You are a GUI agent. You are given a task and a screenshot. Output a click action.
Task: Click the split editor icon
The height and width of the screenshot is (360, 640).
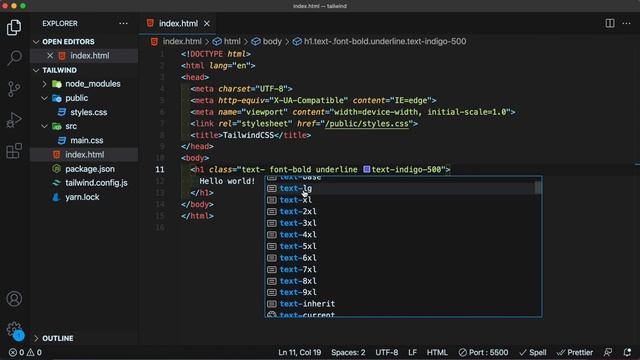[x=610, y=23]
